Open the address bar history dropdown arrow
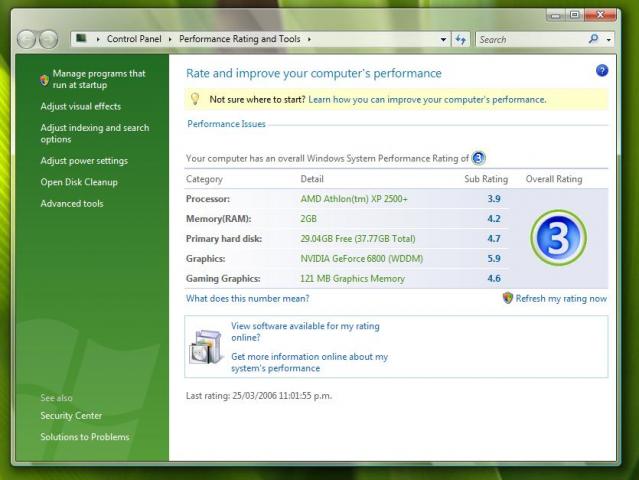The width and height of the screenshot is (639, 480). [x=443, y=40]
